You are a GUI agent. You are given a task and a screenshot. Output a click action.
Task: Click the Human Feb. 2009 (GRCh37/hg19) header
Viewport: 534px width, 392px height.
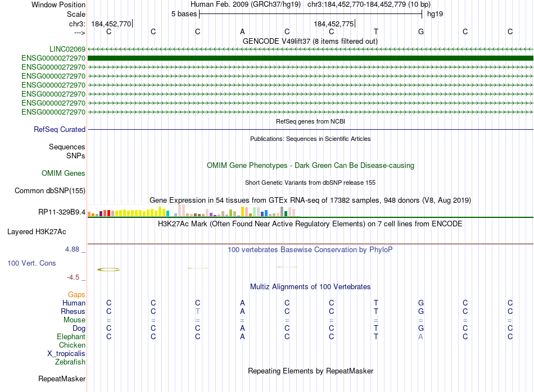(x=246, y=4)
